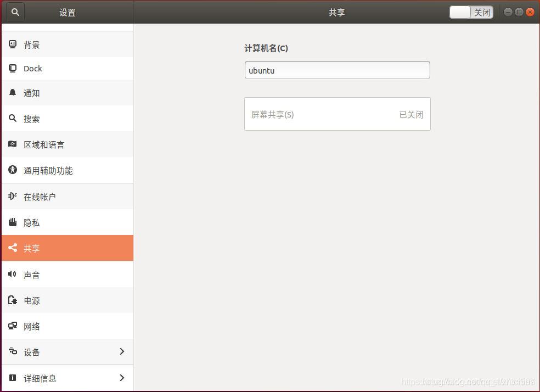Maximize the settings window
Viewport: 540px width, 392px height.
click(519, 12)
